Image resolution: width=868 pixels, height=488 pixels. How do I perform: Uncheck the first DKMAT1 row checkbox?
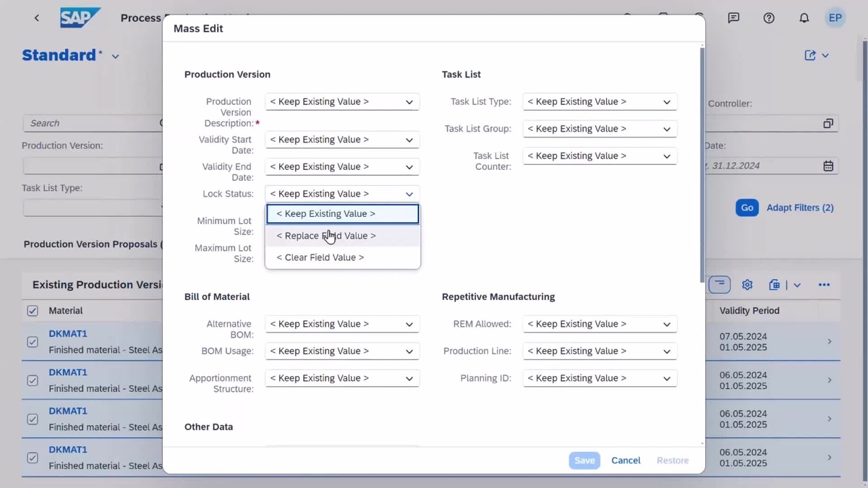[x=33, y=342]
